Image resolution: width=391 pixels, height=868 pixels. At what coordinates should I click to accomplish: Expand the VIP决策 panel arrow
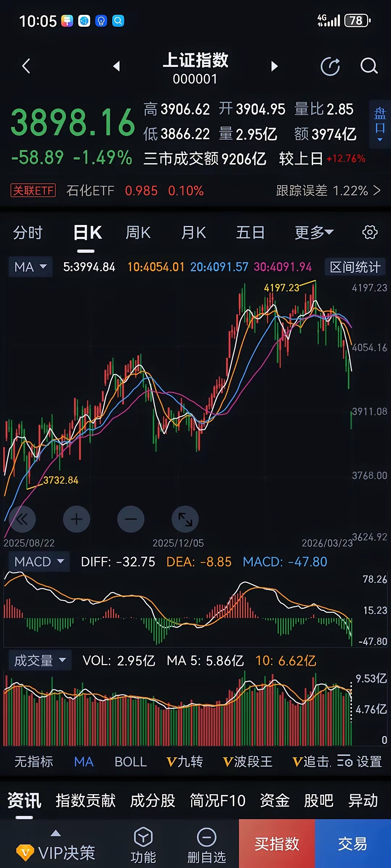55,833
